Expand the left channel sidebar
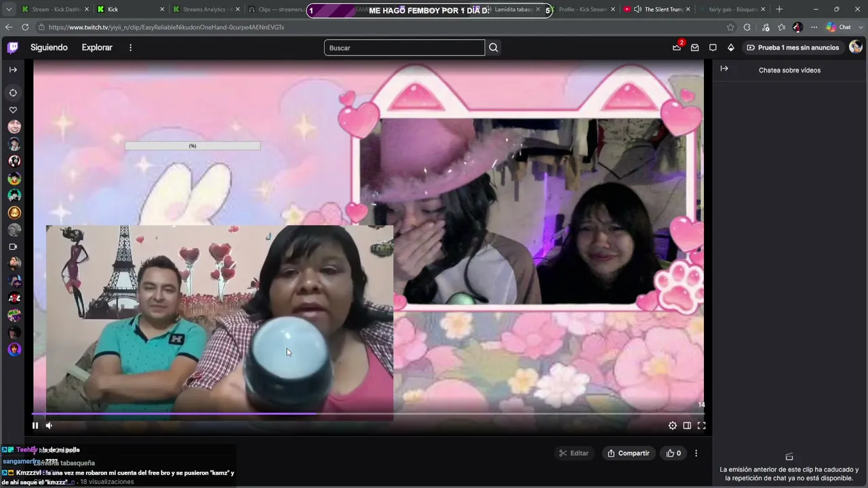 (13, 70)
